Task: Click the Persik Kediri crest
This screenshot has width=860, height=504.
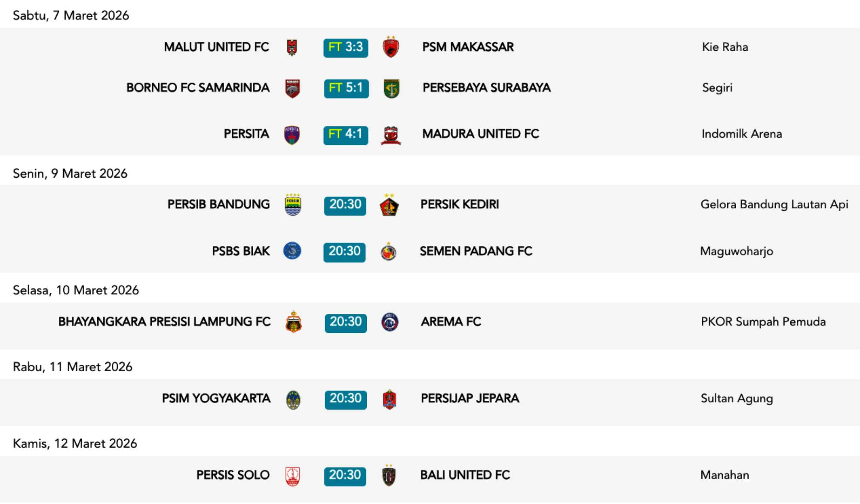Action: click(x=389, y=205)
